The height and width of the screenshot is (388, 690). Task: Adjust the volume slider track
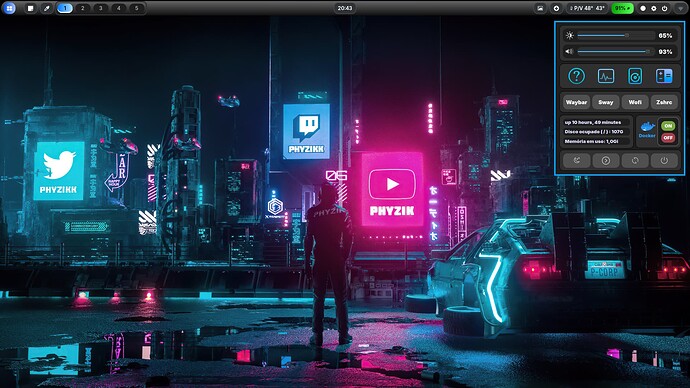coord(616,51)
